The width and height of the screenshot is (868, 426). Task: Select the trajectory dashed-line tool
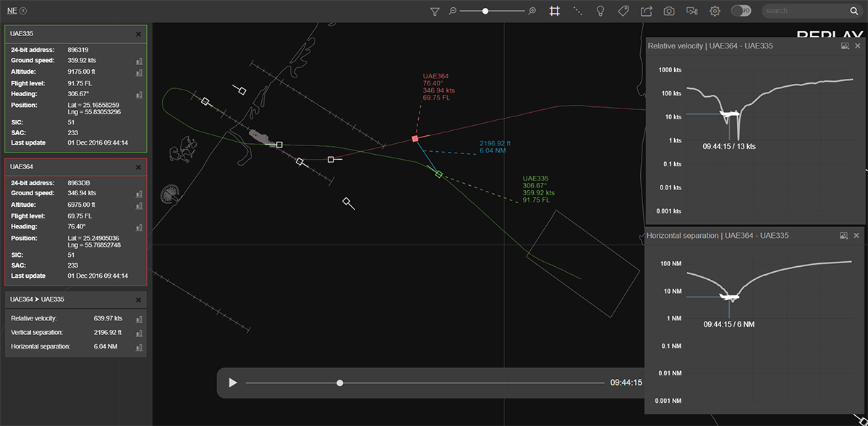point(576,11)
